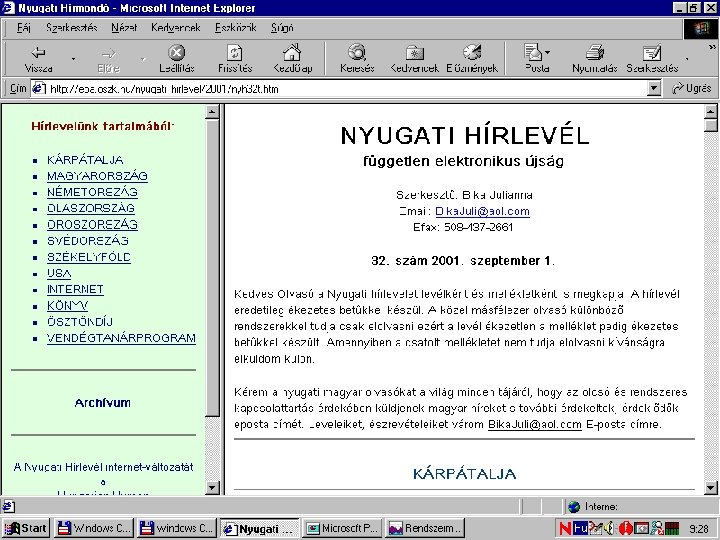
Task: Click the left frame scroll-up arrow
Action: click(212, 112)
